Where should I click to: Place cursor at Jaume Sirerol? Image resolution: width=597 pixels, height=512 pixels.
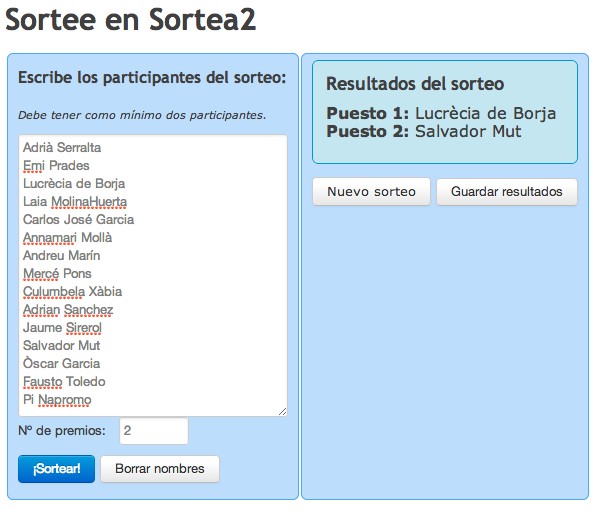(62, 327)
